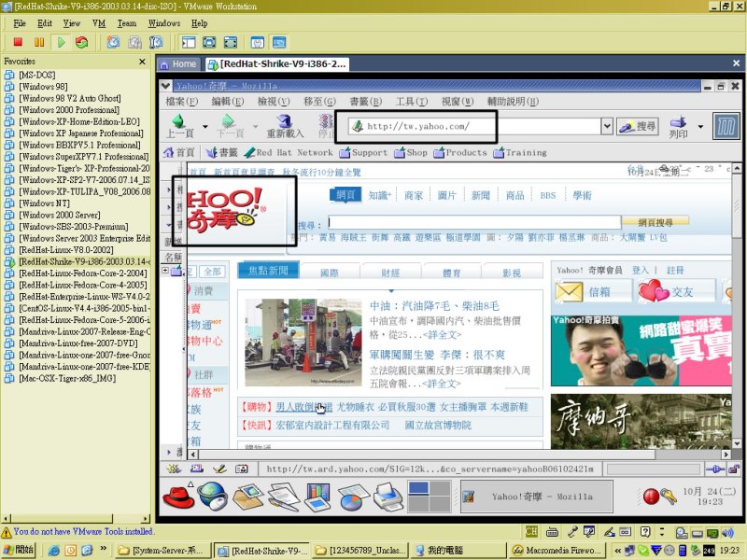The height and width of the screenshot is (560, 747).
Task: Click the 中油：汽油降7毛、柴油8毛 headline
Action: point(434,306)
